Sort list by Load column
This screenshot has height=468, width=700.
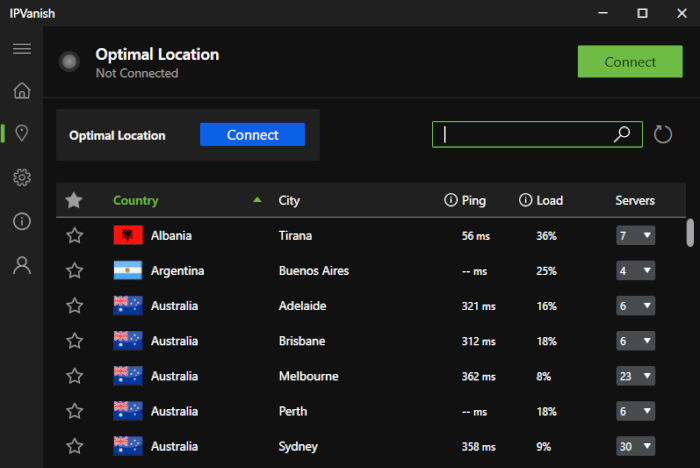550,201
